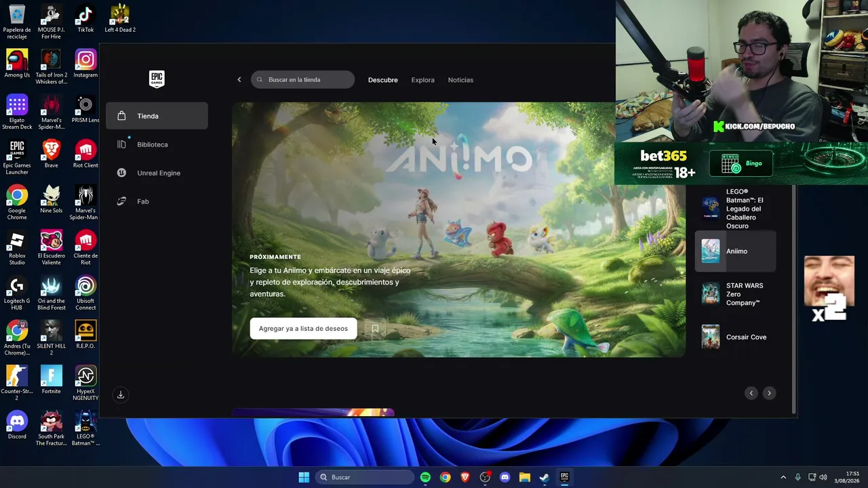Open the Andres Chrome profile desktop shortcut
Screen dimensions: 868x488
pyautogui.click(x=17, y=339)
